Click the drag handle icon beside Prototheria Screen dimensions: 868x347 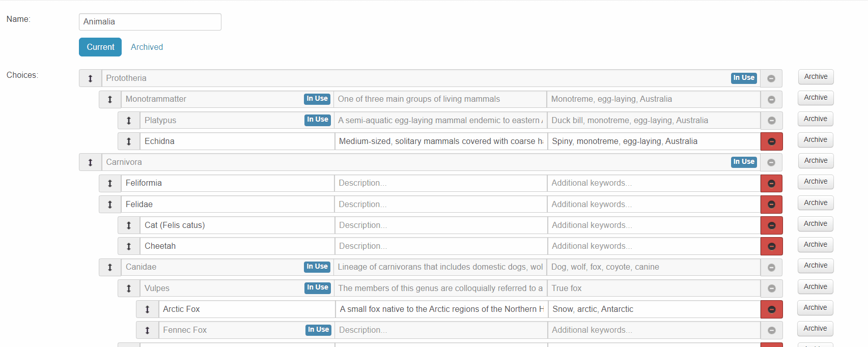[x=90, y=78]
